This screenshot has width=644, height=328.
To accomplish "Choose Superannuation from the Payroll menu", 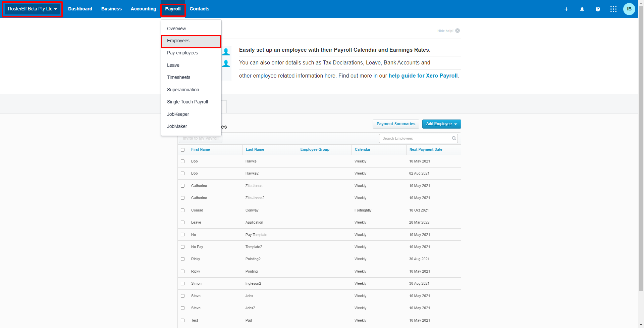I will click(191, 90).
